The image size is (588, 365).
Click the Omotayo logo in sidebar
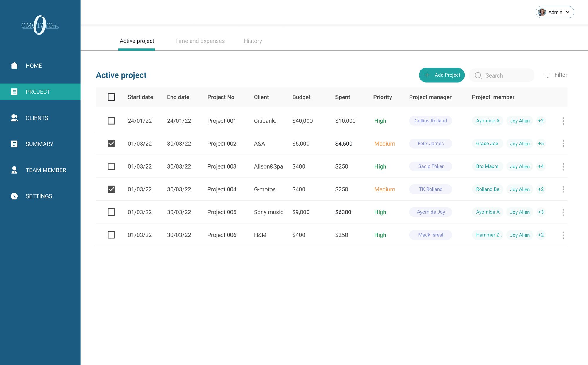pyautogui.click(x=40, y=25)
